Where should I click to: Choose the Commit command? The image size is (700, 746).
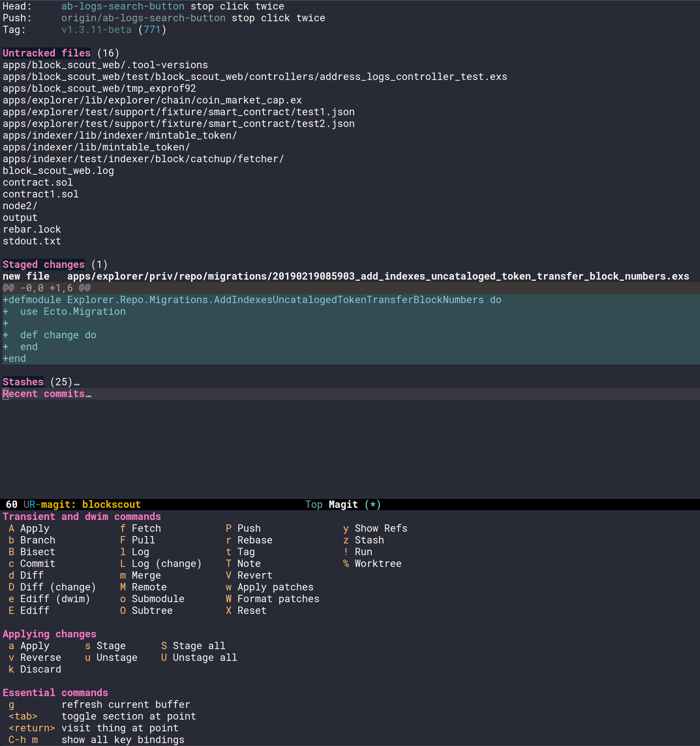tap(32, 564)
